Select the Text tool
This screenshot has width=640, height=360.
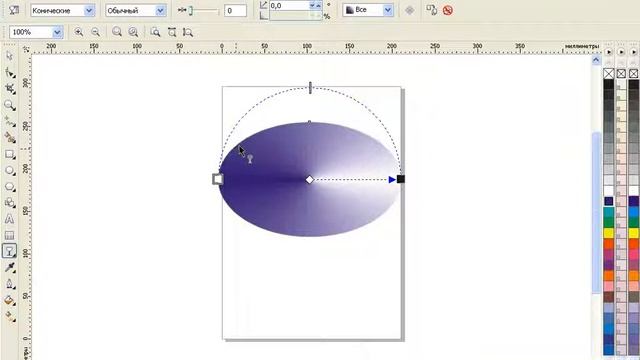9,219
